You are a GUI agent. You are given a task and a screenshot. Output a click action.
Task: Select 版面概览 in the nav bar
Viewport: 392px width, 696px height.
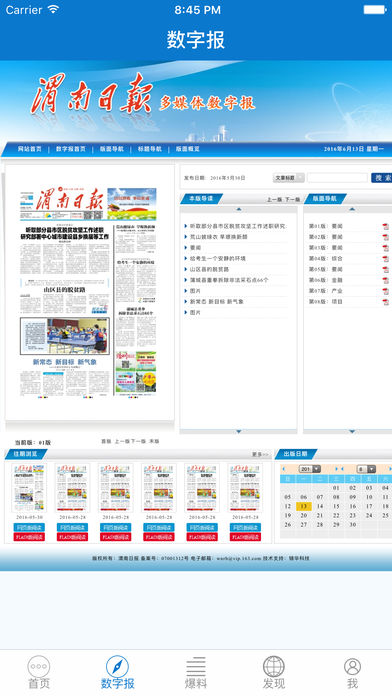pyautogui.click(x=187, y=149)
